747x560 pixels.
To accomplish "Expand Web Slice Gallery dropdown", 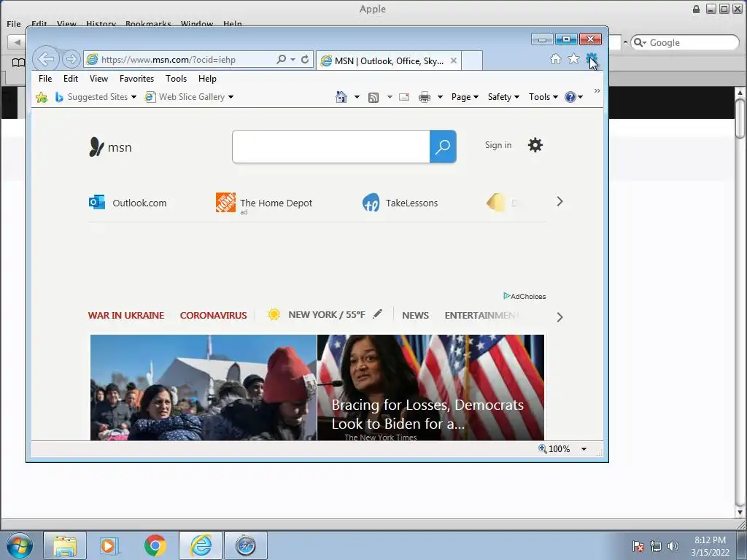I will [x=231, y=97].
